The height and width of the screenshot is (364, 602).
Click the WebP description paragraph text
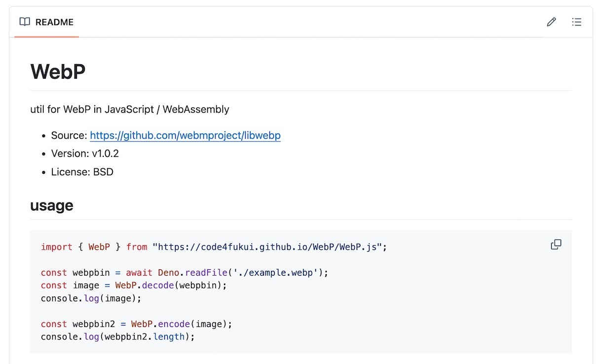pyautogui.click(x=130, y=109)
